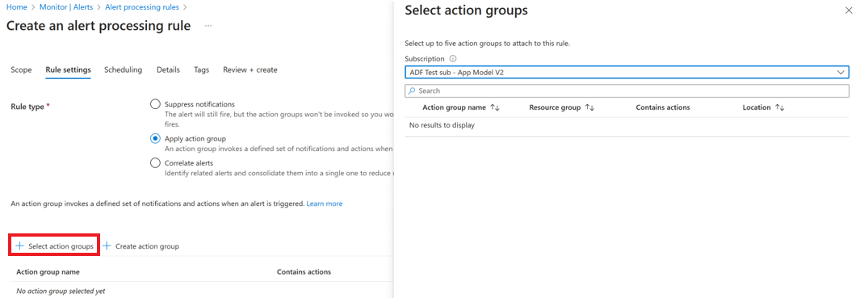Screen dimensions: 868x298
Task: Click the plus icon beside Select action groups
Action: 20,246
